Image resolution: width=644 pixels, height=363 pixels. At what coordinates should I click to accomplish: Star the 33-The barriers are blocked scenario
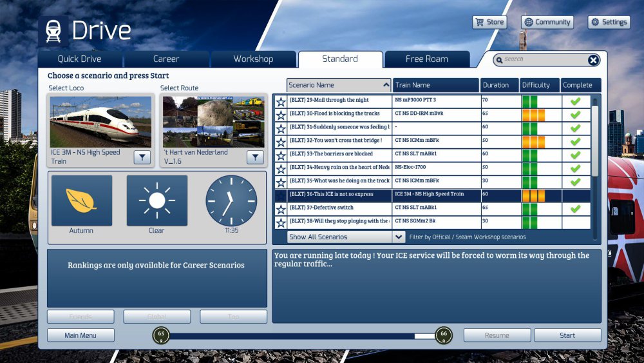click(x=281, y=156)
